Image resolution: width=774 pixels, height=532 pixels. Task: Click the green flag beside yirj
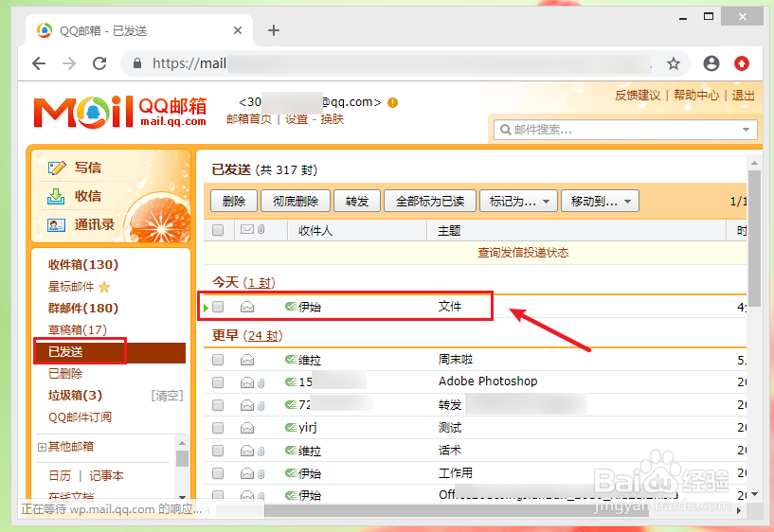(x=291, y=428)
